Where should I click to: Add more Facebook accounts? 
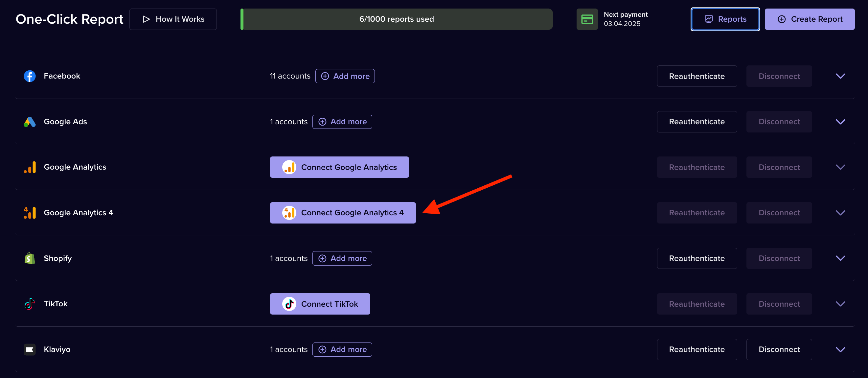point(345,76)
